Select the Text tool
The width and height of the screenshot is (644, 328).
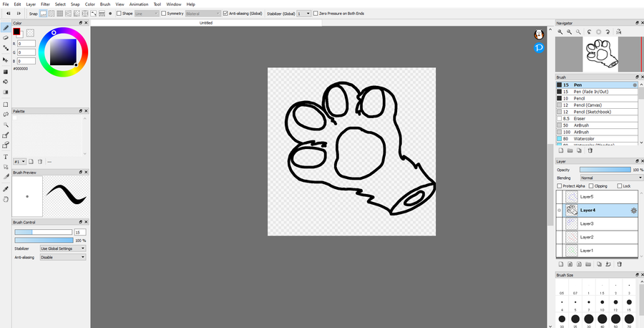pos(6,157)
